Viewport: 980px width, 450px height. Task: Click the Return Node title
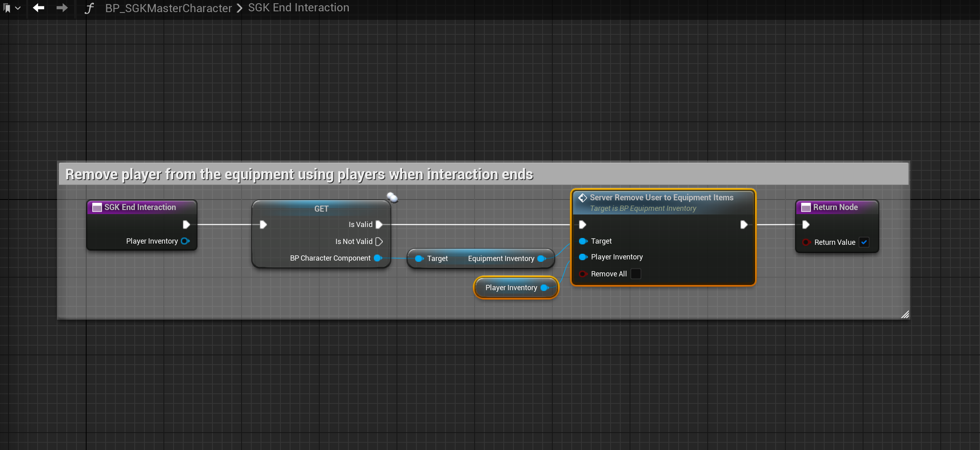coord(835,207)
